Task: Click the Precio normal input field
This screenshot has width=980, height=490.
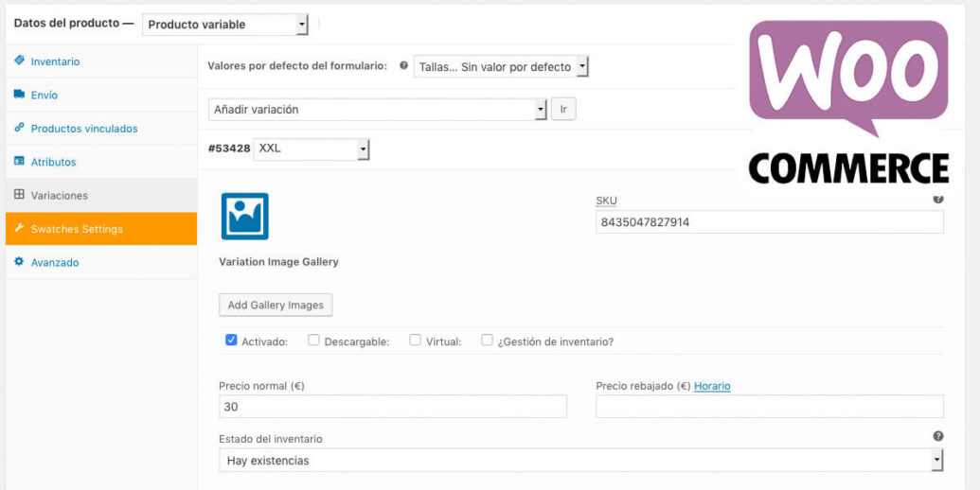Action: tap(392, 407)
